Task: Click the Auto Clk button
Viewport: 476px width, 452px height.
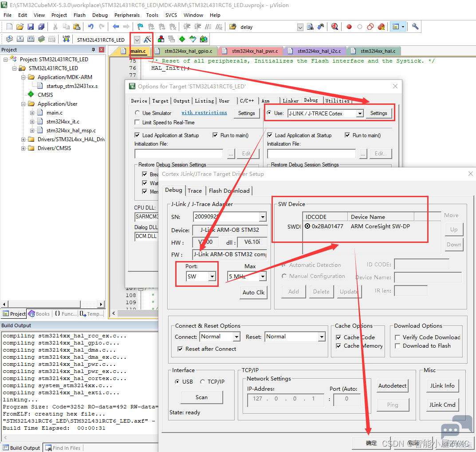Action: [253, 293]
